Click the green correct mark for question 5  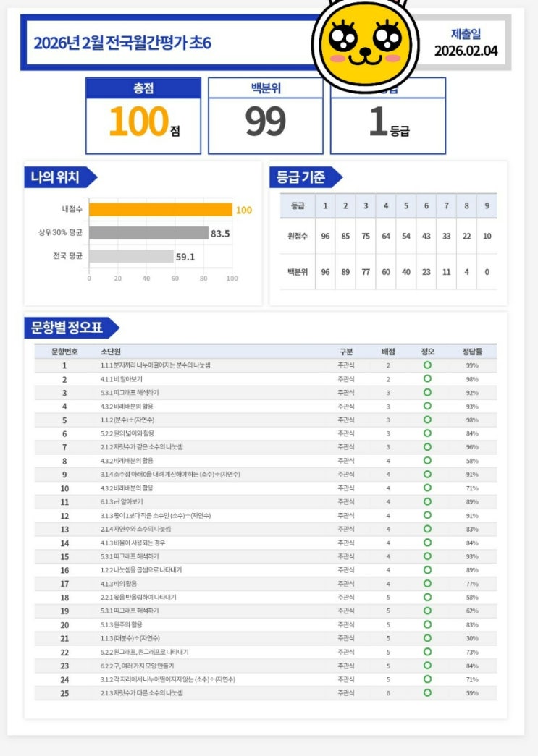click(427, 420)
